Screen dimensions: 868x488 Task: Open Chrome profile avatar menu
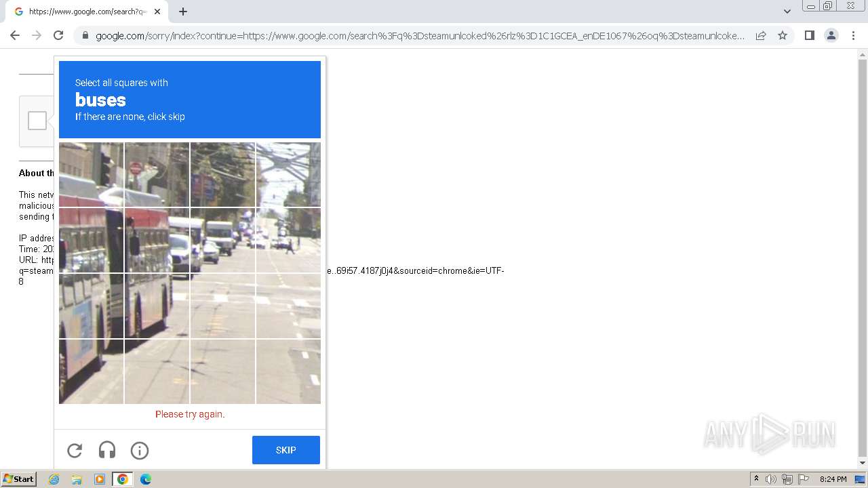click(831, 35)
